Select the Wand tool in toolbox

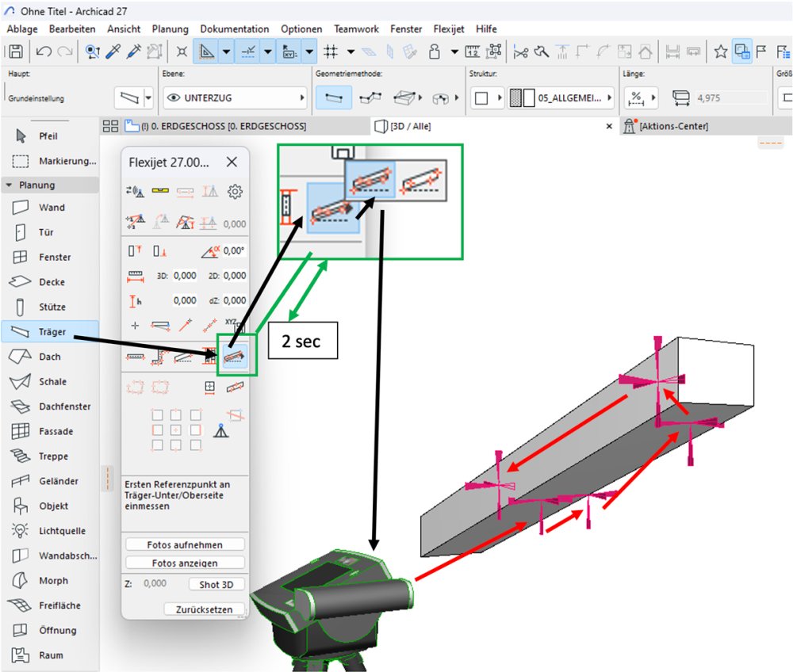(x=51, y=207)
